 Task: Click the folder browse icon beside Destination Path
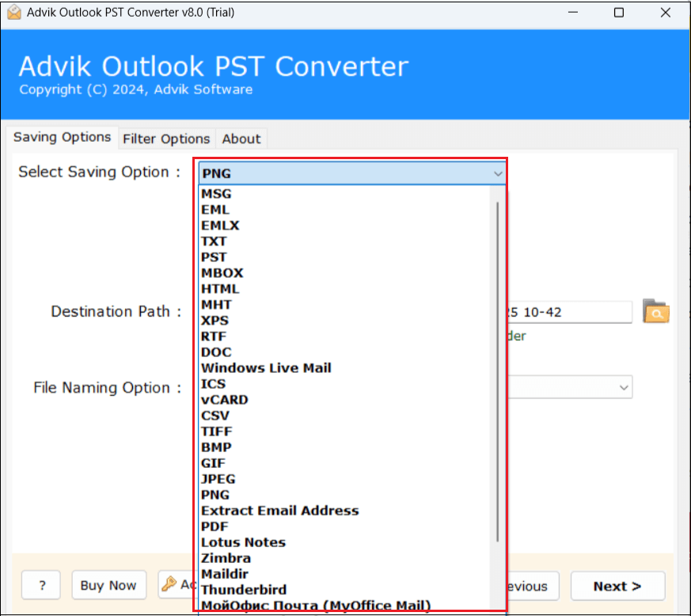pos(655,311)
